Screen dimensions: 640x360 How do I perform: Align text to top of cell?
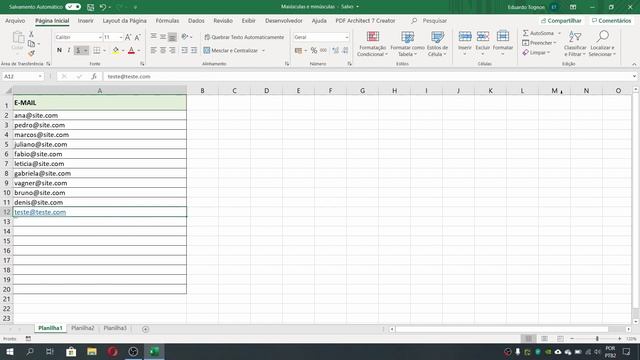pyautogui.click(x=153, y=37)
